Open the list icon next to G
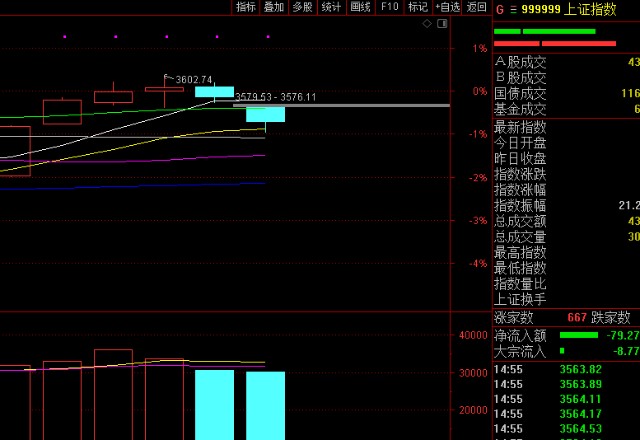The image size is (640, 440). (x=513, y=9)
